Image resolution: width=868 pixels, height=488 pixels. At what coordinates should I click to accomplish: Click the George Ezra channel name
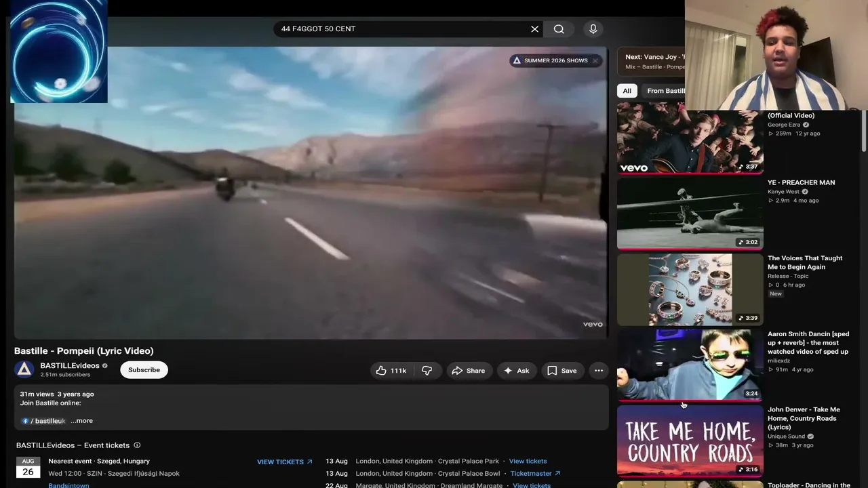(x=784, y=125)
